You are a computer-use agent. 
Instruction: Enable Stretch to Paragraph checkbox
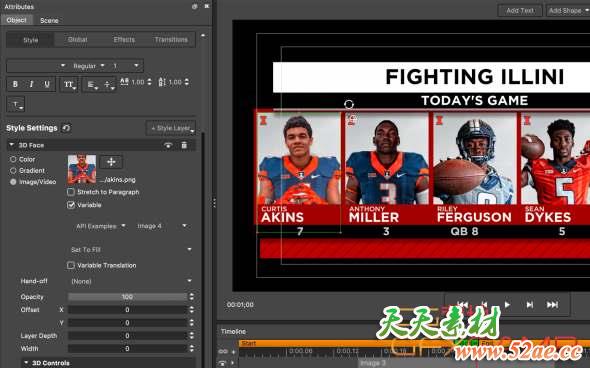[x=71, y=192]
